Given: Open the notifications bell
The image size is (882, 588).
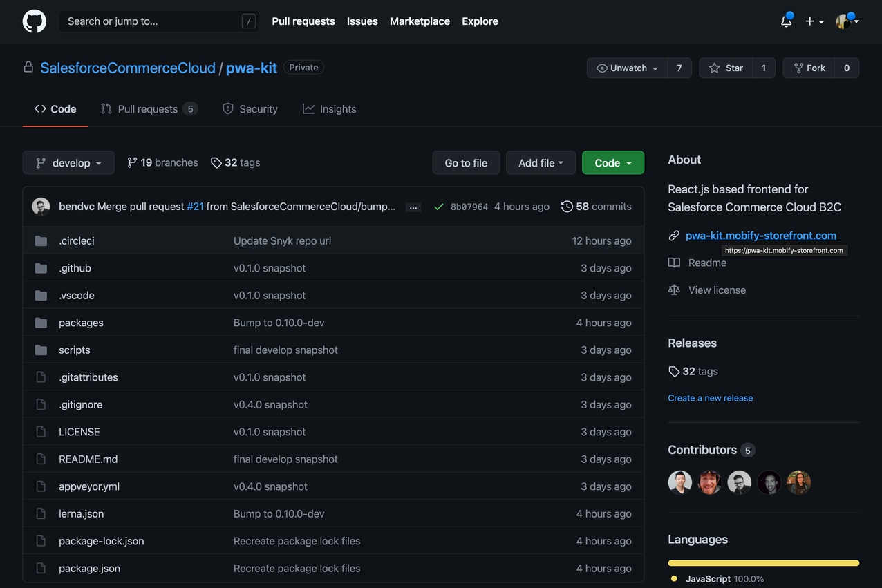Looking at the screenshot, I should pos(786,21).
